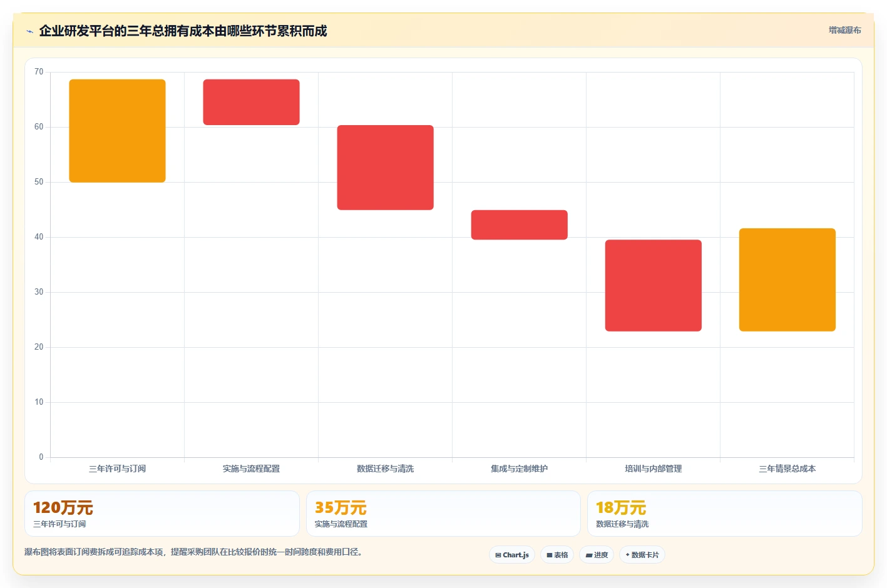Click the 集成与定制维护 x-axis label

[519, 469]
